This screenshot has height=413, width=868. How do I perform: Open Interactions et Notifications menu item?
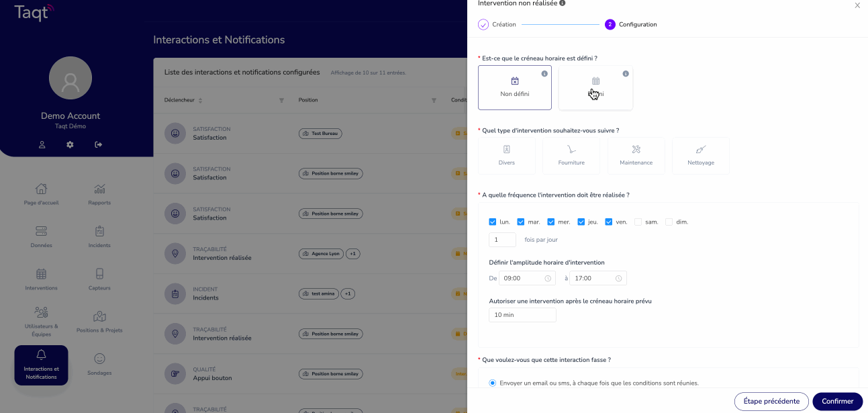coord(41,365)
